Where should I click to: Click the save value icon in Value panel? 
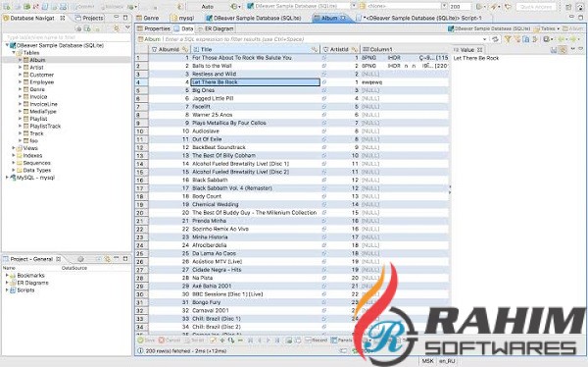(x=554, y=50)
